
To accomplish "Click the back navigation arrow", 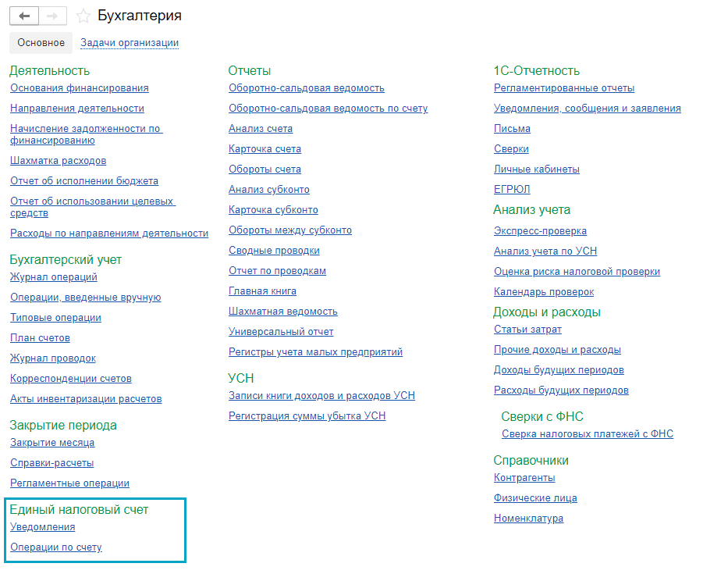I will [x=23, y=16].
